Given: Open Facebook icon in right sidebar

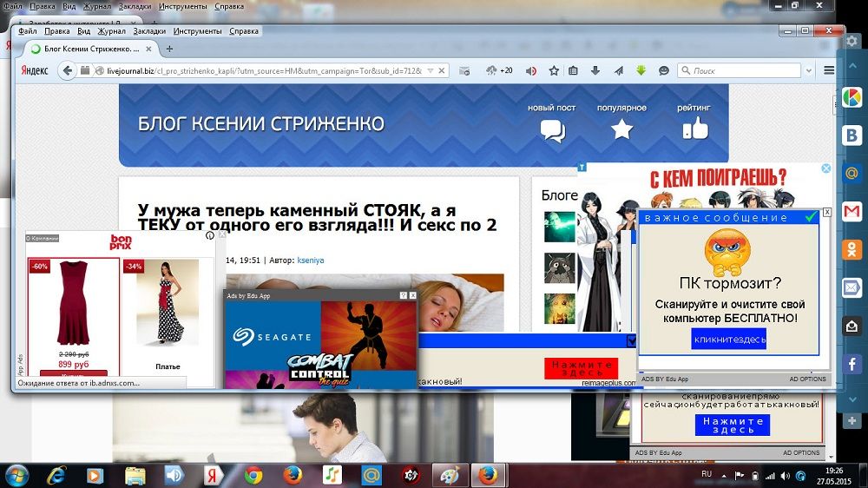Looking at the screenshot, I should (x=852, y=364).
